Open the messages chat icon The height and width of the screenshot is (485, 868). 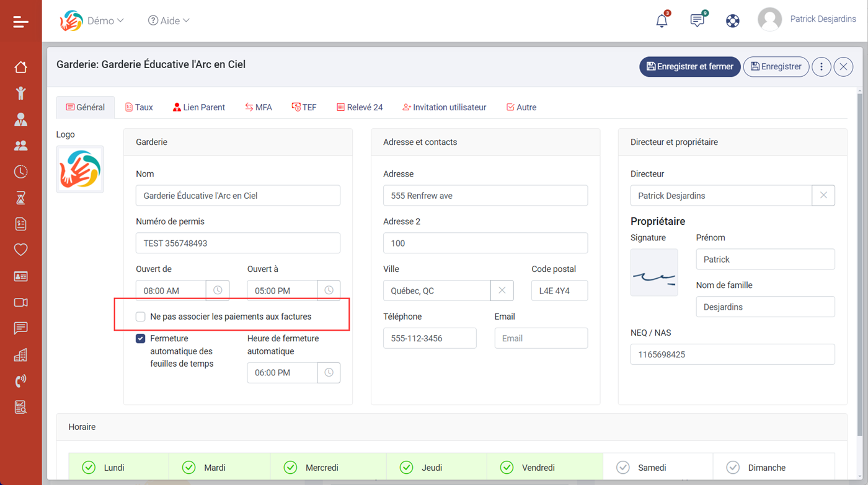pos(697,20)
